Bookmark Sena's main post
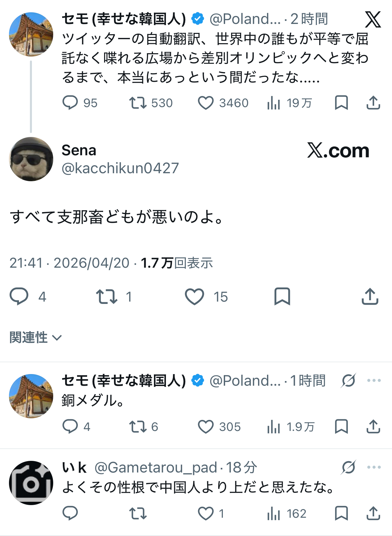The height and width of the screenshot is (536, 392). pyautogui.click(x=282, y=297)
